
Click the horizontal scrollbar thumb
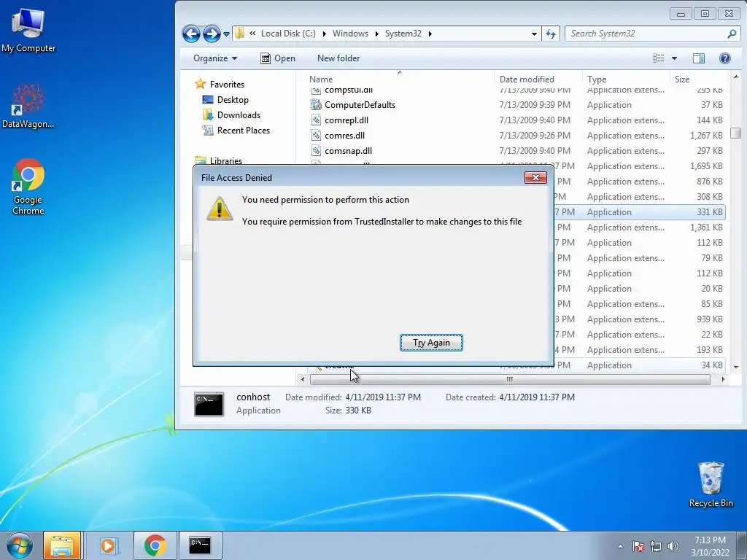[510, 379]
